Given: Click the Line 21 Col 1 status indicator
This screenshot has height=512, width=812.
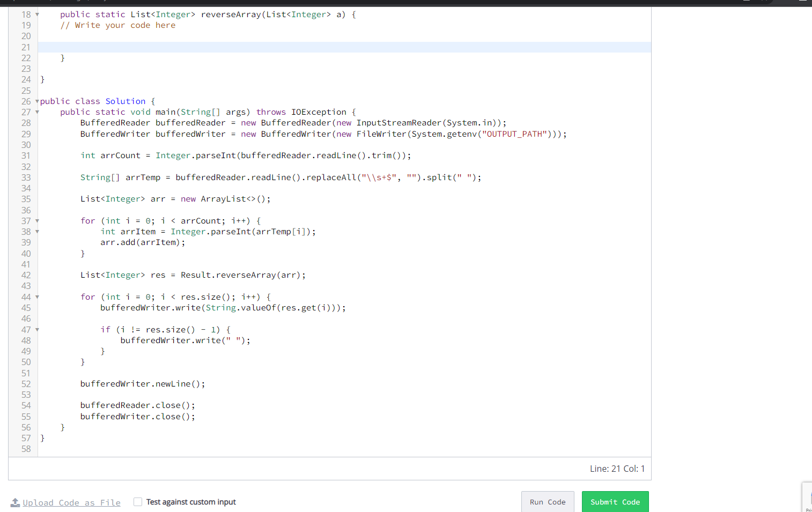Looking at the screenshot, I should [617, 468].
